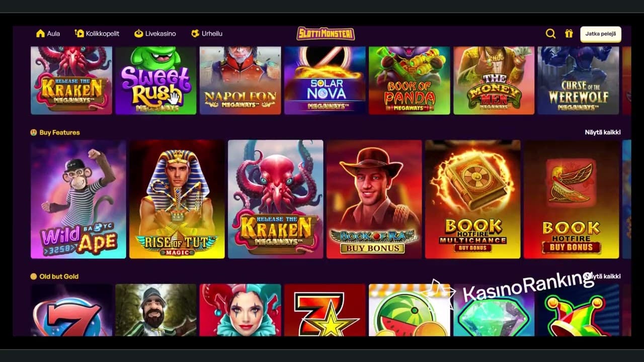644x362 pixels.
Task: Select Book Hotfire Multichance Buy Bonus tile
Action: tap(473, 199)
